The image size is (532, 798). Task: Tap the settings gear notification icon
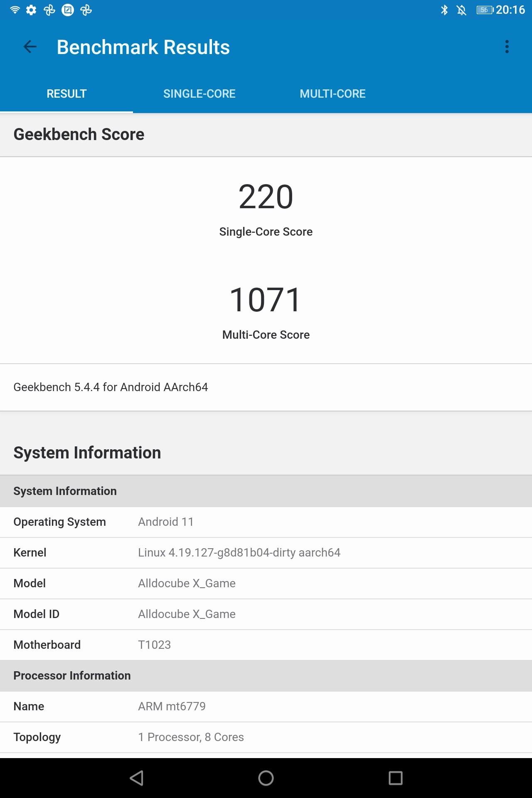coord(31,10)
